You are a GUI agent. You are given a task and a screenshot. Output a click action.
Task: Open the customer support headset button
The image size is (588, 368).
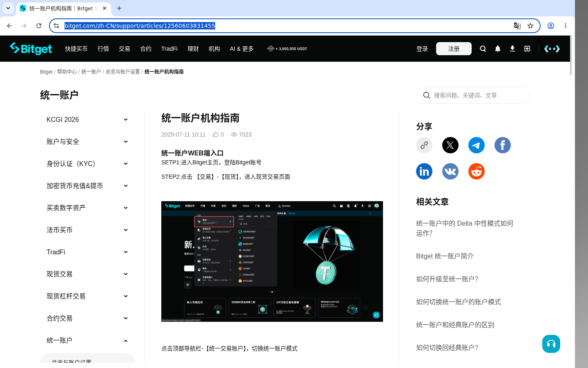tap(551, 344)
